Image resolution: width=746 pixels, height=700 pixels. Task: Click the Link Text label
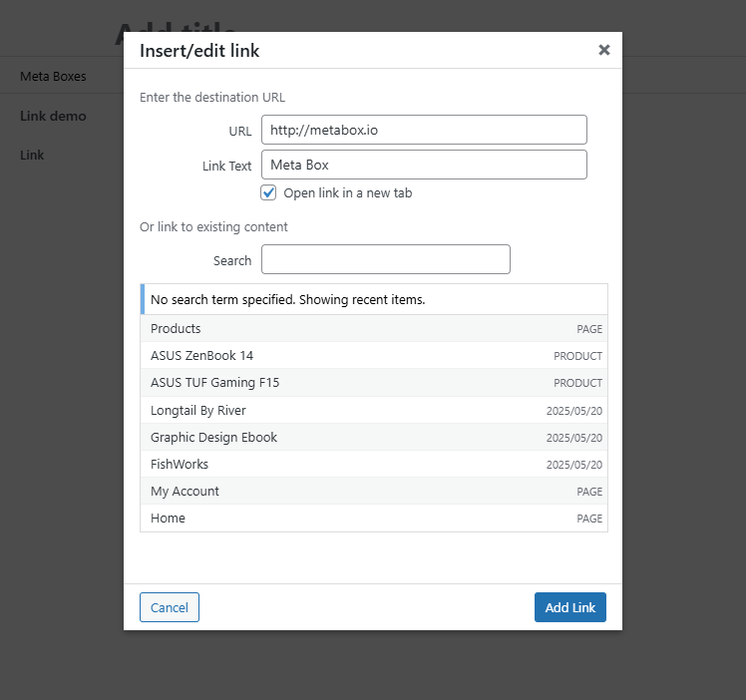[x=226, y=166]
